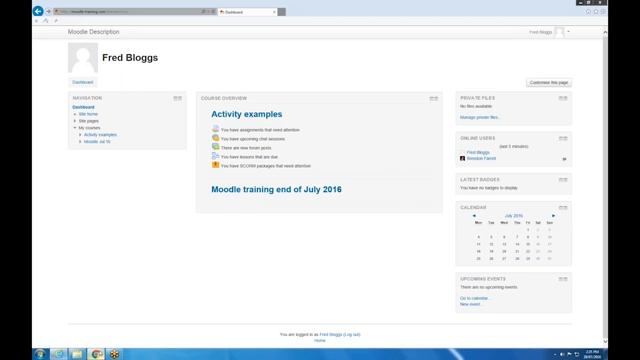This screenshot has width=640, height=360.
Task: Click the Latest Badges block dock/hide icons
Action: click(x=563, y=180)
